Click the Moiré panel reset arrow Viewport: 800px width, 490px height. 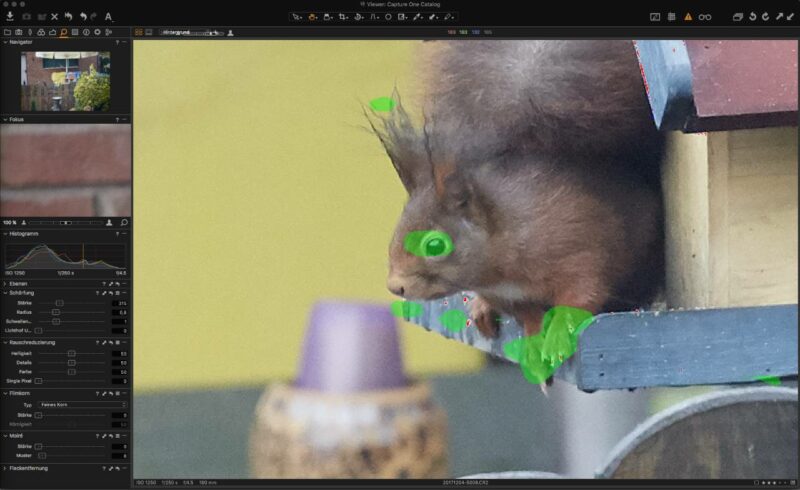click(111, 436)
